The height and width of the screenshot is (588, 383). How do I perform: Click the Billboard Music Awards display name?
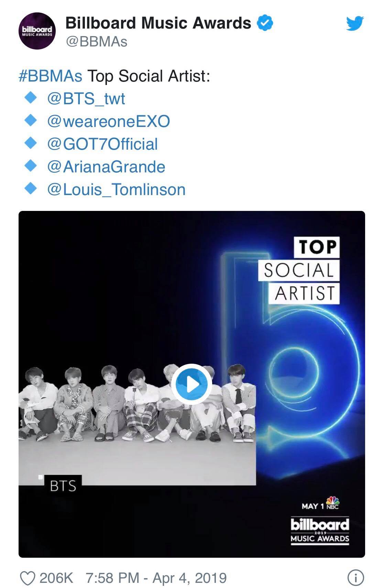click(x=158, y=23)
